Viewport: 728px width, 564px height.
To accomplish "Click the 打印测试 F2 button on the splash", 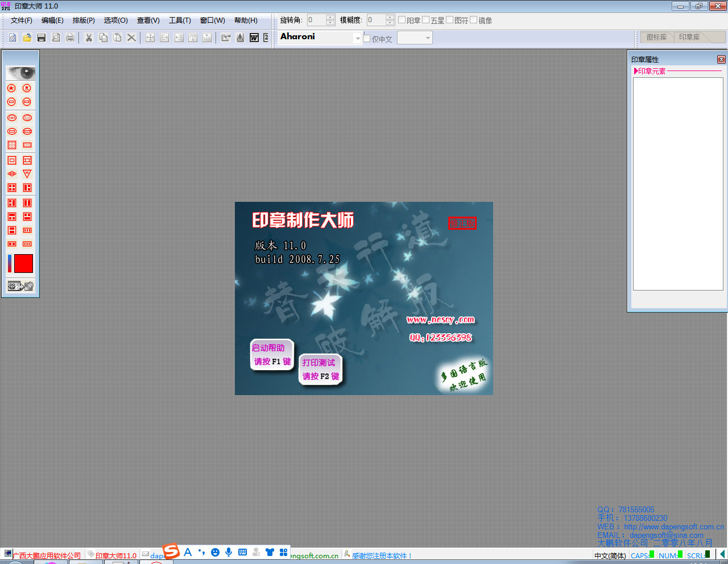I will point(321,369).
